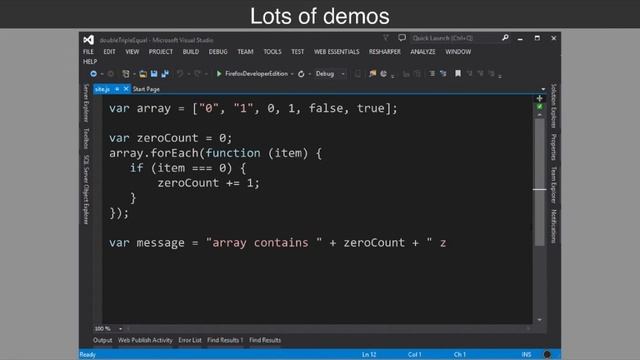
Task: Click the Increase indent icon
Action: click(x=443, y=74)
